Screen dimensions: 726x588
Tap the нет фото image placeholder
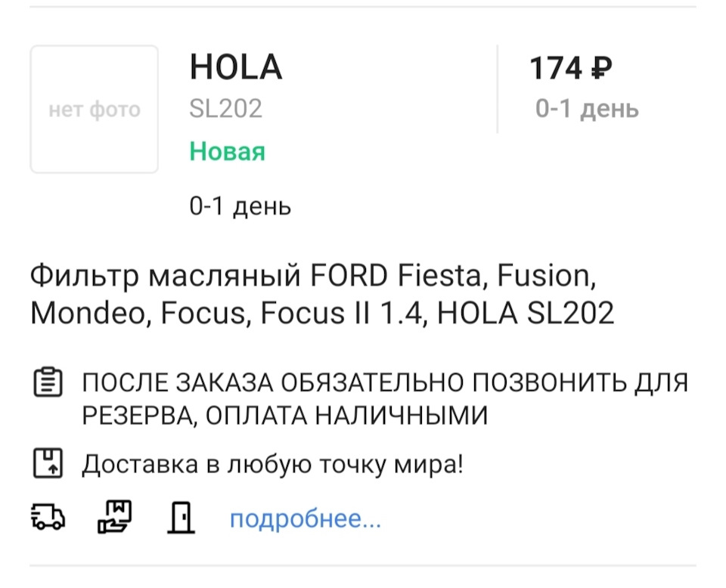[95, 109]
